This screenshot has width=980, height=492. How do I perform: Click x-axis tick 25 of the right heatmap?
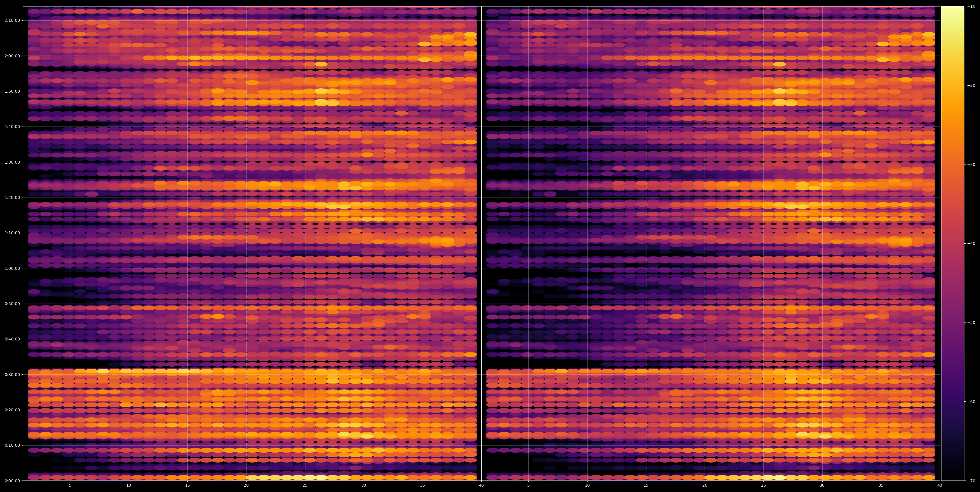pos(763,486)
